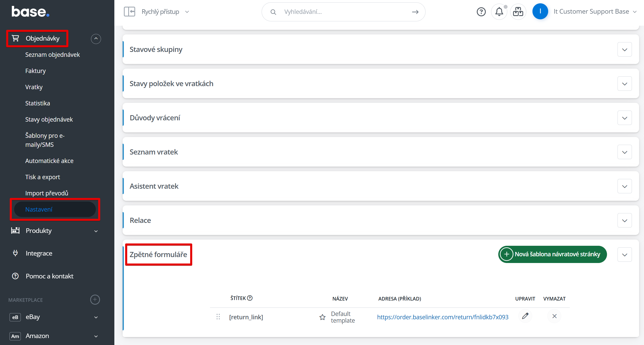644x345 pixels.
Task: Expand the eBay marketplace chevron
Action: [96, 317]
